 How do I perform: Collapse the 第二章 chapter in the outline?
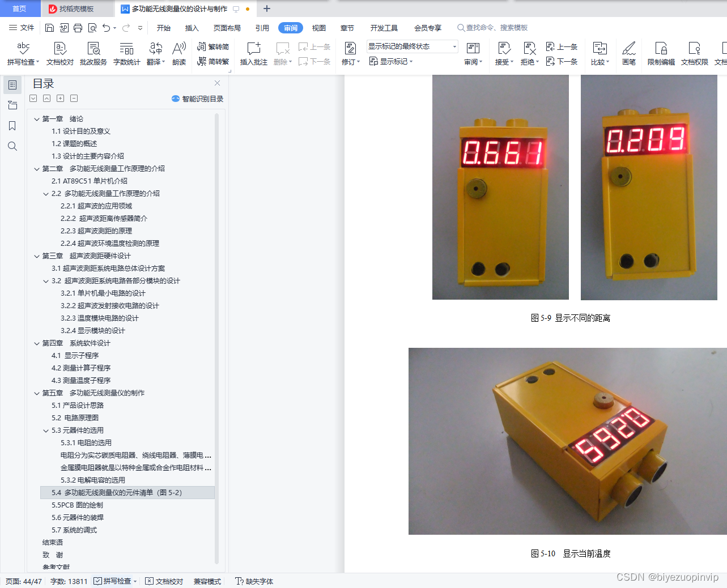[36, 168]
